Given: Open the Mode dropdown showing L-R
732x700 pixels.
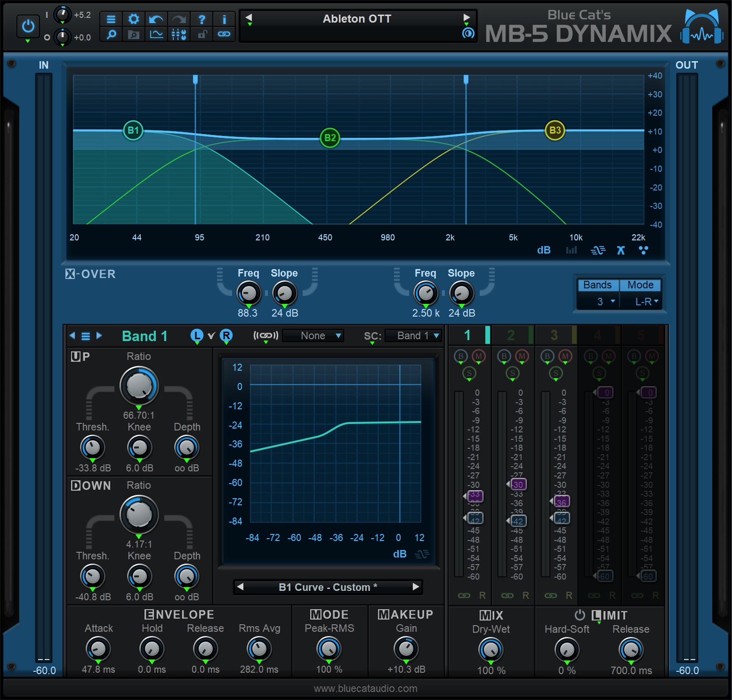Looking at the screenshot, I should click(641, 302).
